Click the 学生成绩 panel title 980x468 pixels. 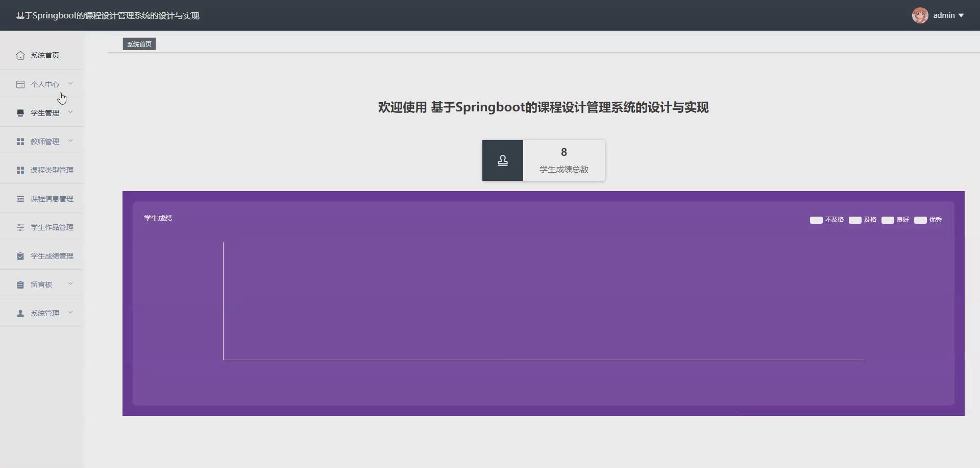(x=157, y=218)
